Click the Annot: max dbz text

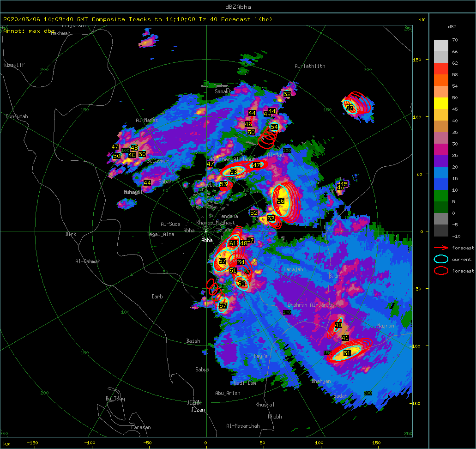click(x=29, y=31)
